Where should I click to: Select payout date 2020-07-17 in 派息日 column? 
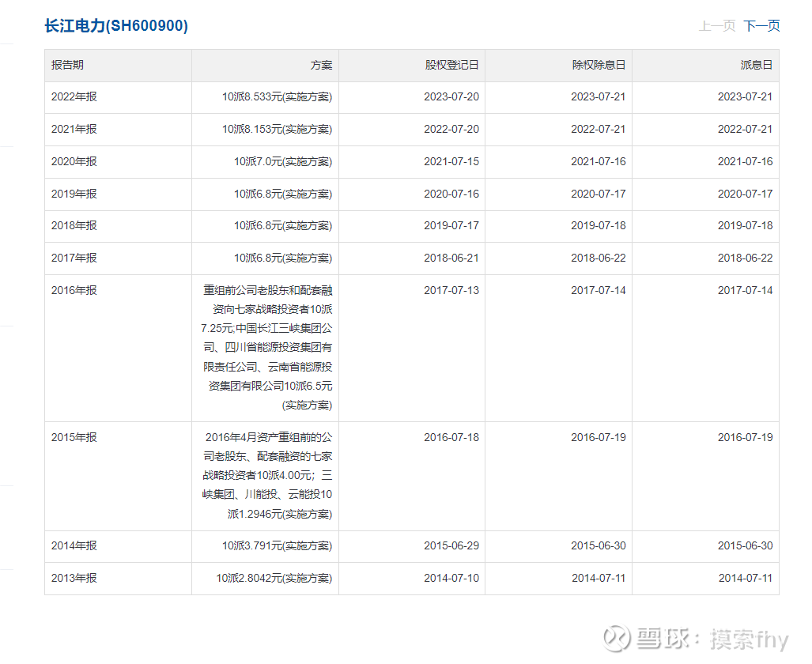point(746,194)
